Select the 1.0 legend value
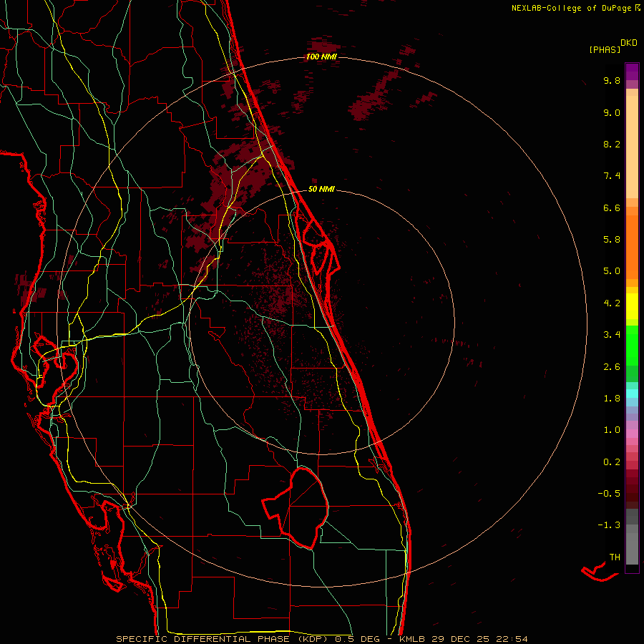The image size is (644, 644). [612, 430]
